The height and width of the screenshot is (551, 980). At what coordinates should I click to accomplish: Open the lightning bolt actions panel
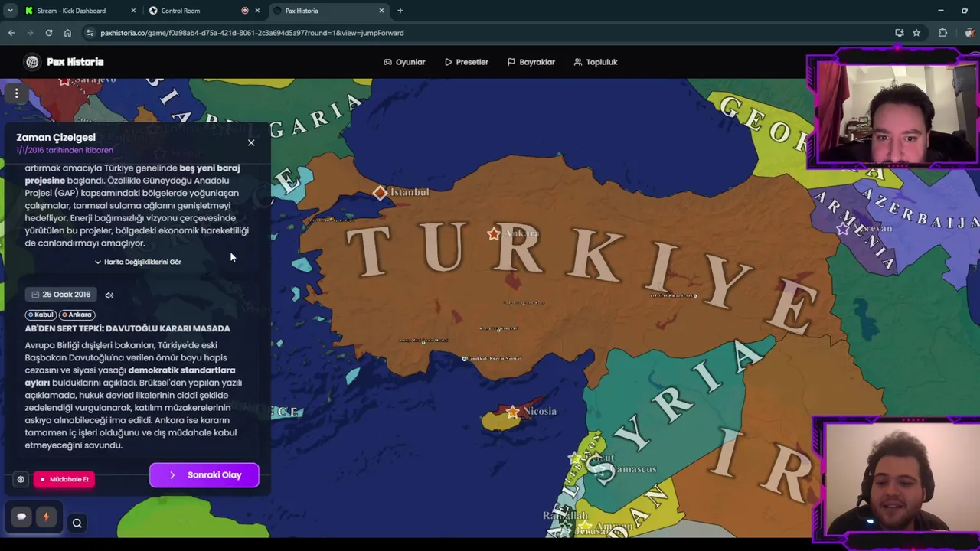click(45, 517)
